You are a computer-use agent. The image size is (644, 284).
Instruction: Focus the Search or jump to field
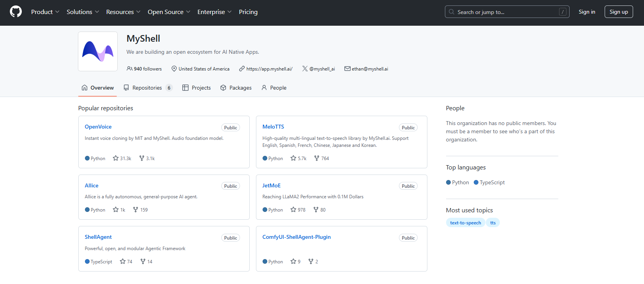coord(507,12)
